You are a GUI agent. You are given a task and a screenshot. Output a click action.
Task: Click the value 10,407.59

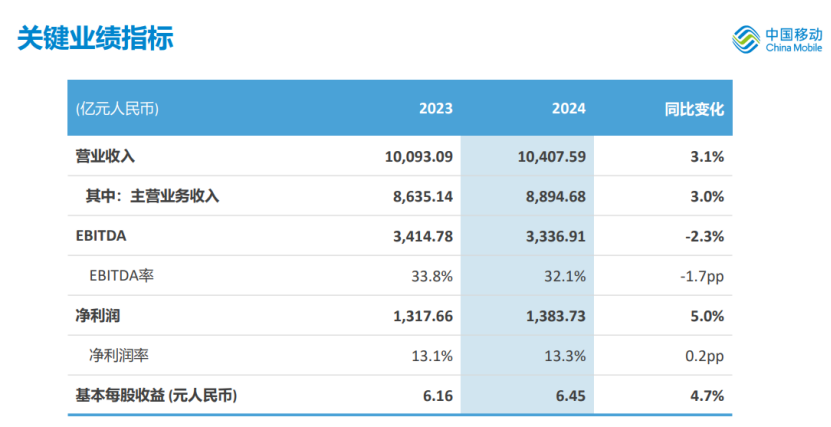552,157
